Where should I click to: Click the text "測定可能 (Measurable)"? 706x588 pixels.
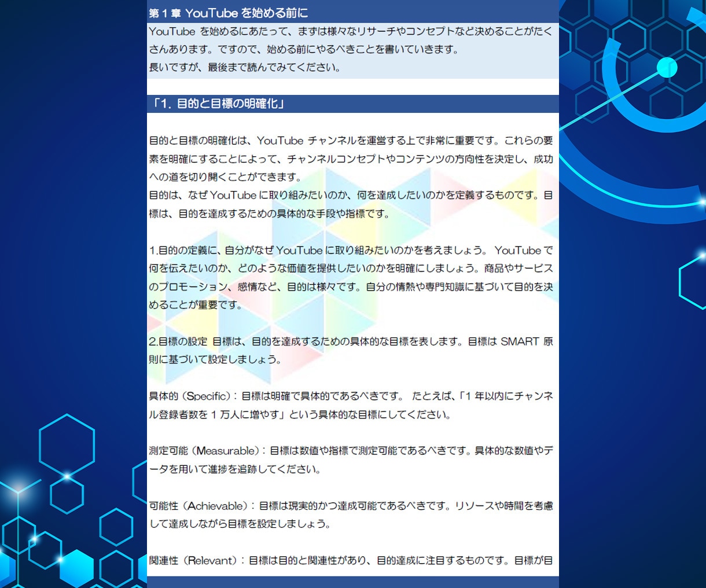click(x=204, y=451)
